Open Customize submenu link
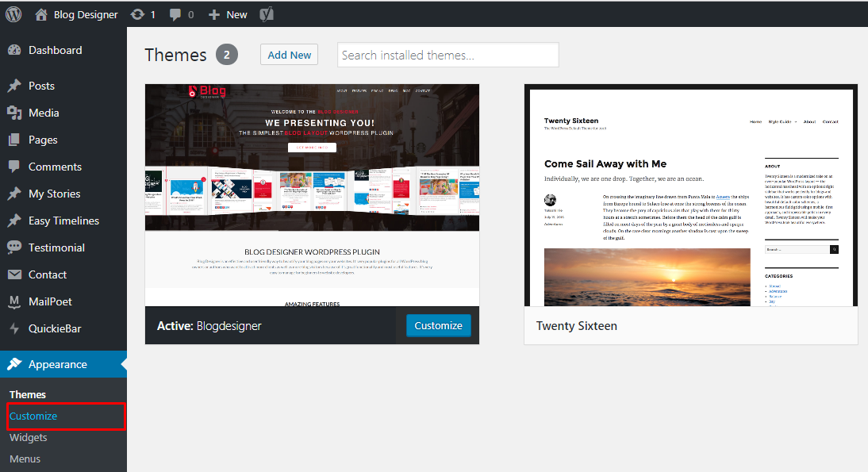This screenshot has height=472, width=868. point(33,416)
